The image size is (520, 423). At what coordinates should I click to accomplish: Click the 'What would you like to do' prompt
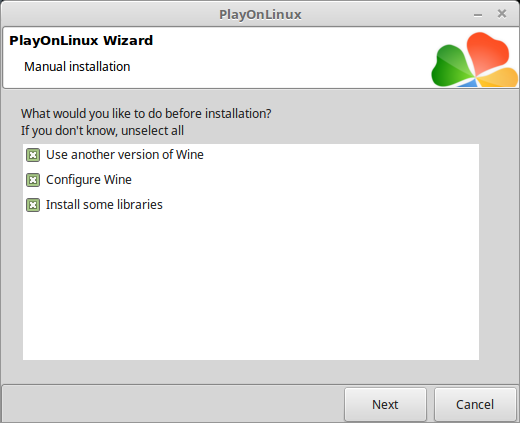(146, 114)
